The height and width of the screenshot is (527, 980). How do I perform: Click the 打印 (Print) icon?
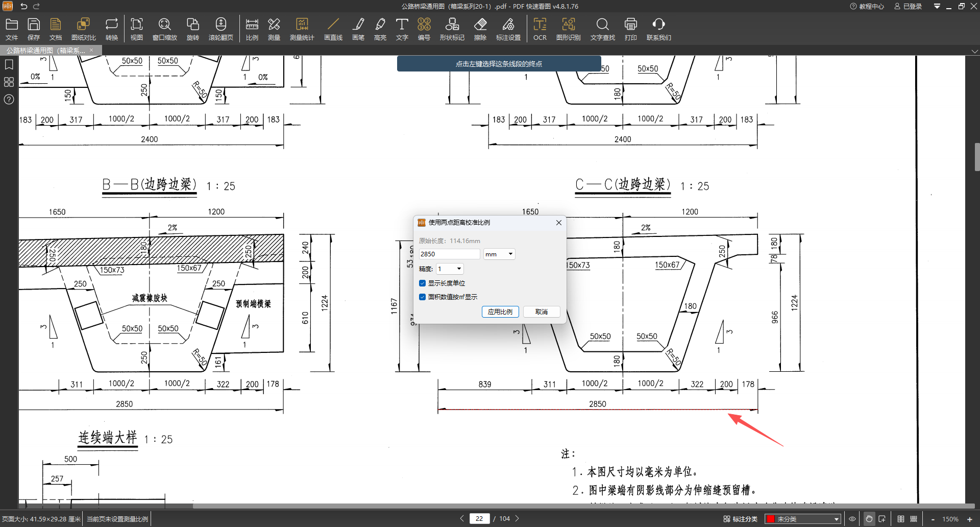point(630,29)
